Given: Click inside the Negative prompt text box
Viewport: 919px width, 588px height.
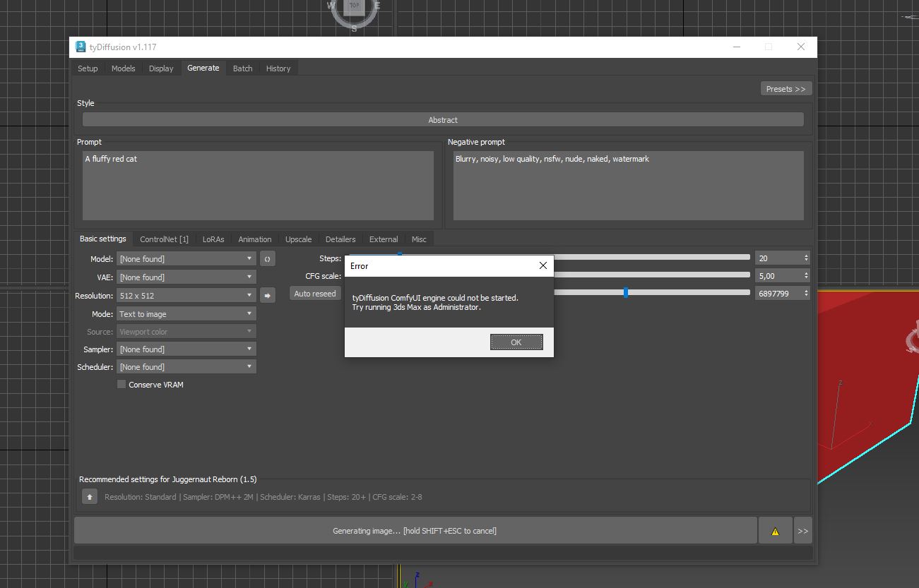Looking at the screenshot, I should [x=628, y=186].
